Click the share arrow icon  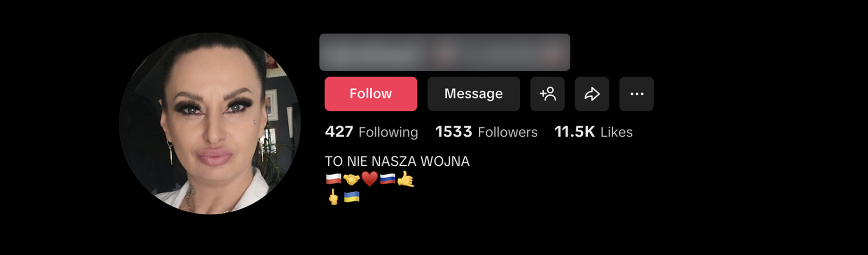pos(592,94)
